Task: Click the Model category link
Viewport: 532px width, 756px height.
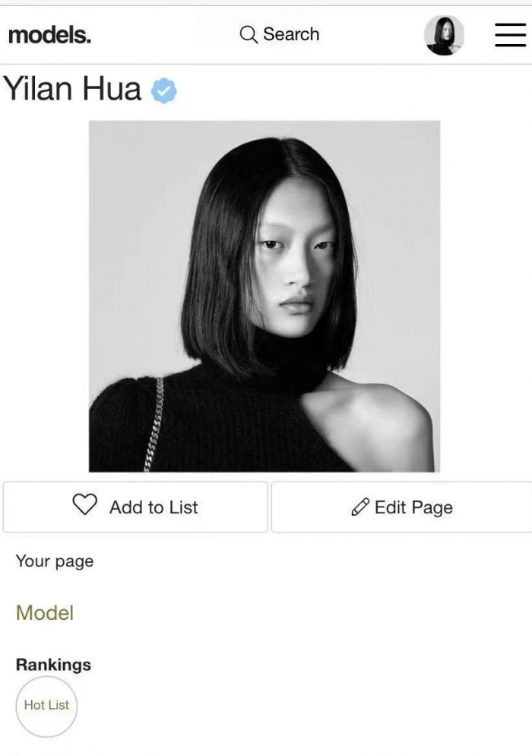Action: pyautogui.click(x=45, y=613)
